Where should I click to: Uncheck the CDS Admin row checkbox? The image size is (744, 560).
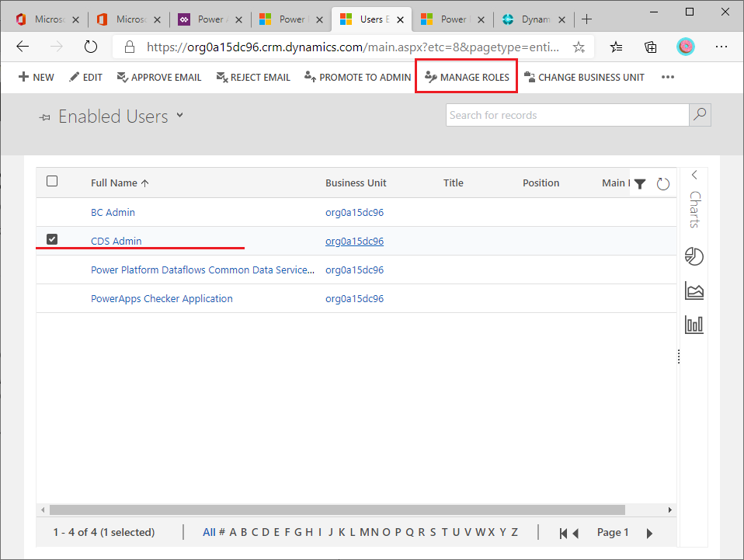tap(52, 239)
